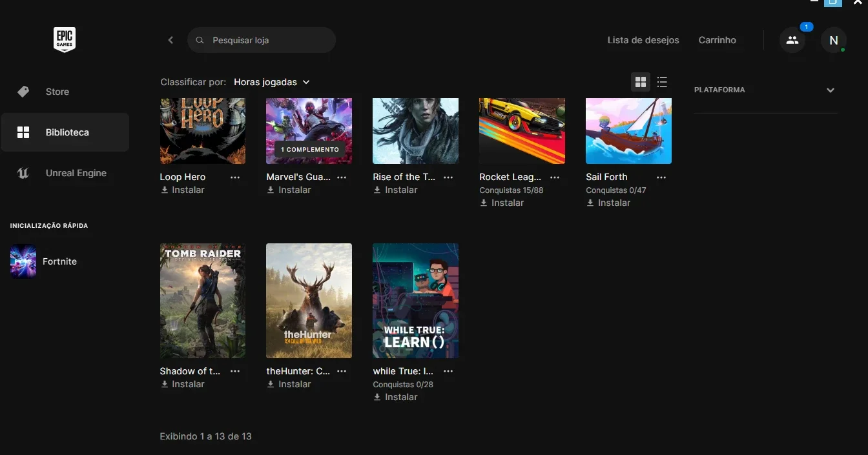This screenshot has width=868, height=455.
Task: Open the Unreal Engine section
Action: [65, 173]
